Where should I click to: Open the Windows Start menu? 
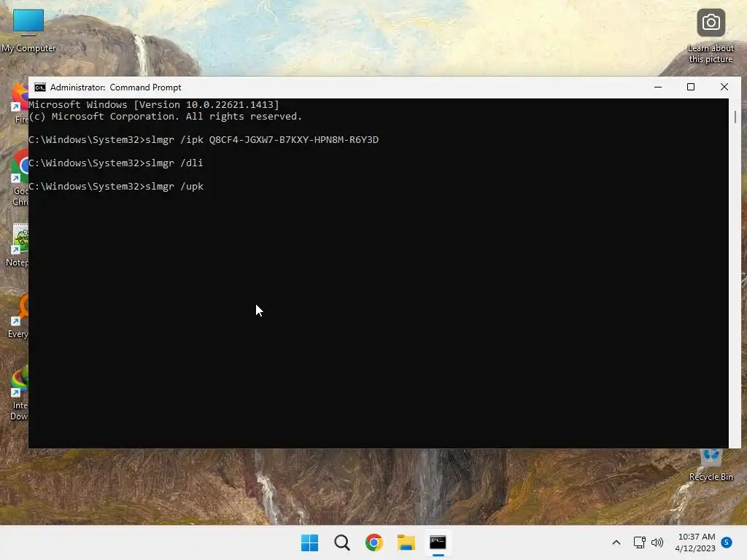[309, 542]
